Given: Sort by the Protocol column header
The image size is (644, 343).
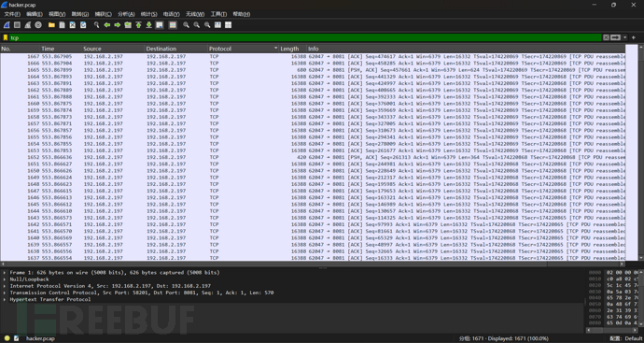Looking at the screenshot, I should tap(244, 49).
